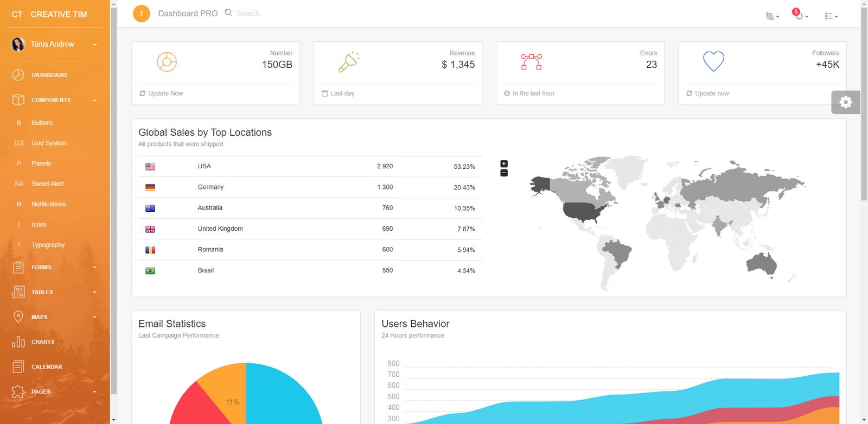The image size is (868, 424).
Task: Open Buttons under Components
Action: pos(42,123)
